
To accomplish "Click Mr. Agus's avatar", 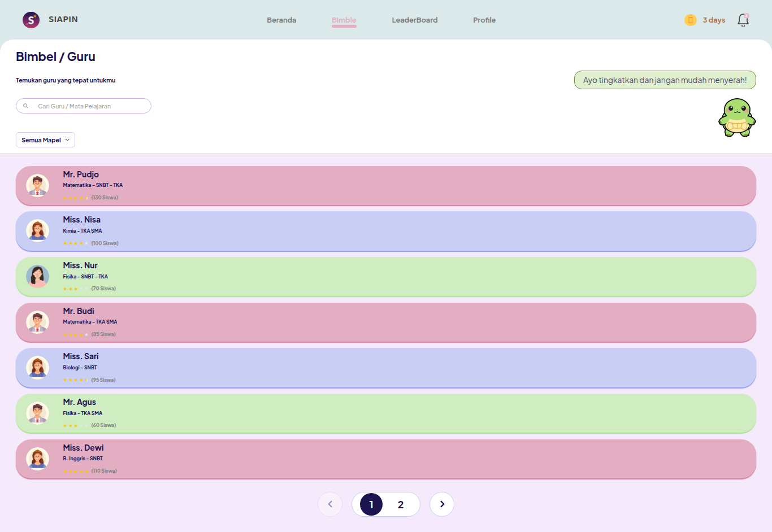I will [x=37, y=413].
